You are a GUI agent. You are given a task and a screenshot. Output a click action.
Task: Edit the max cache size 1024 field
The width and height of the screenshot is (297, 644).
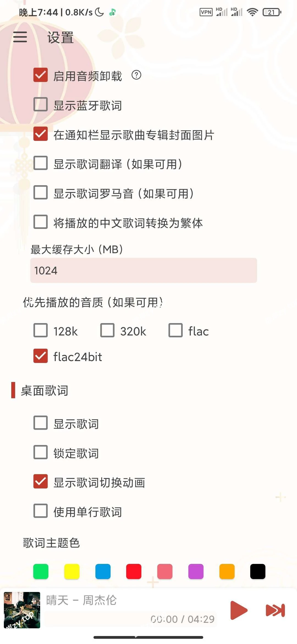tap(143, 271)
